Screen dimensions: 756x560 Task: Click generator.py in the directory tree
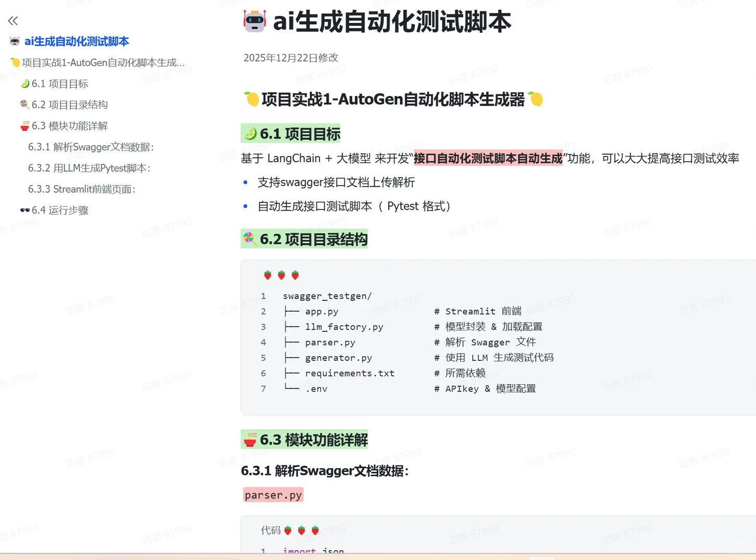click(338, 358)
